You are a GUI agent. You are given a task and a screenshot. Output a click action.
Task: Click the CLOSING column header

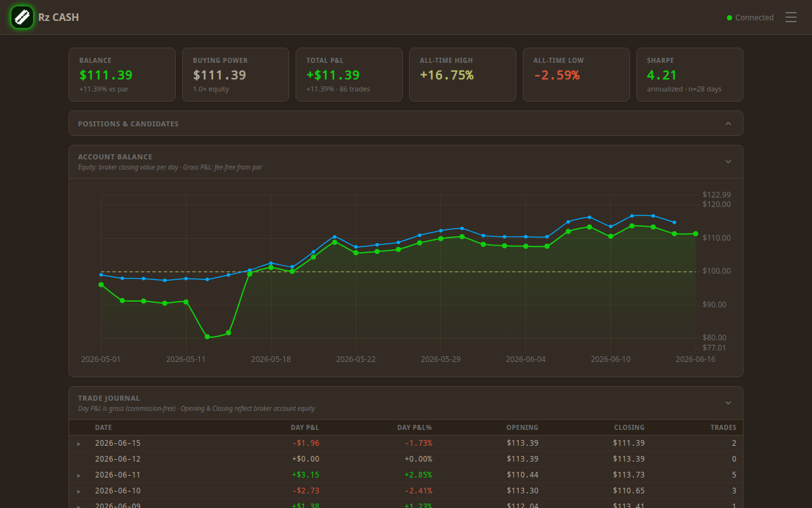pos(629,428)
